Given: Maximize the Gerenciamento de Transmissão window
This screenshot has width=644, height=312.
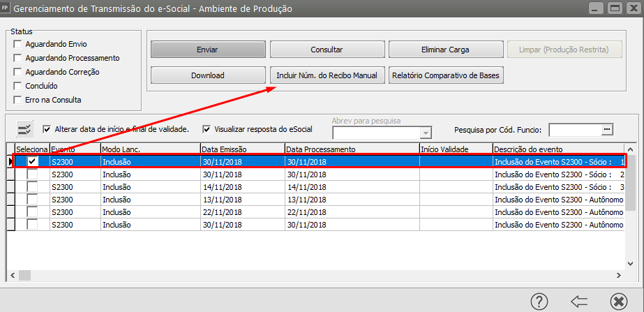Looking at the screenshot, I should [x=615, y=8].
